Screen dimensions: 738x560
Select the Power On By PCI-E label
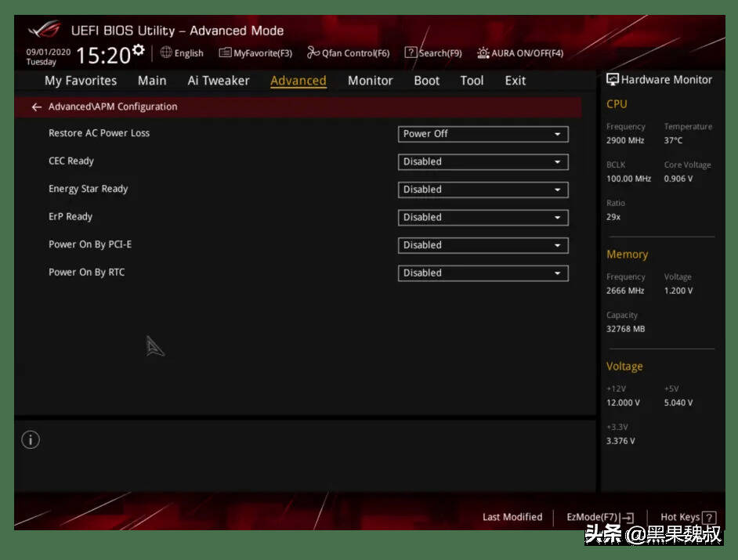tap(90, 244)
